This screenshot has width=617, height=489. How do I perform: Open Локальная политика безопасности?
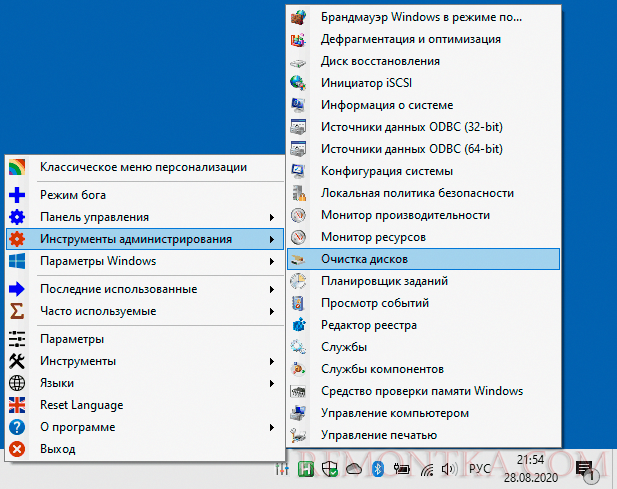click(x=423, y=193)
